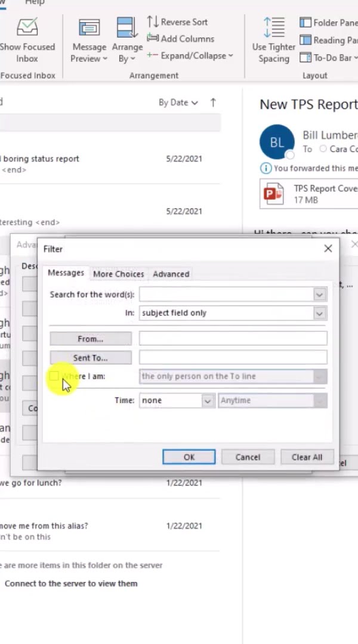The height and width of the screenshot is (644, 358).
Task: Click the sort direction arrow icon
Action: pos(213,103)
